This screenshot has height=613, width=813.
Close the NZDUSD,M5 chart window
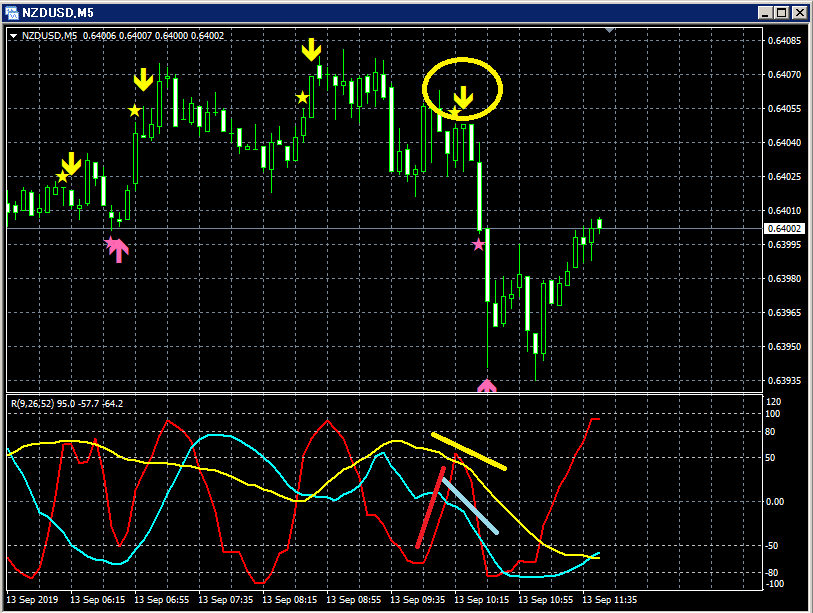800,13
